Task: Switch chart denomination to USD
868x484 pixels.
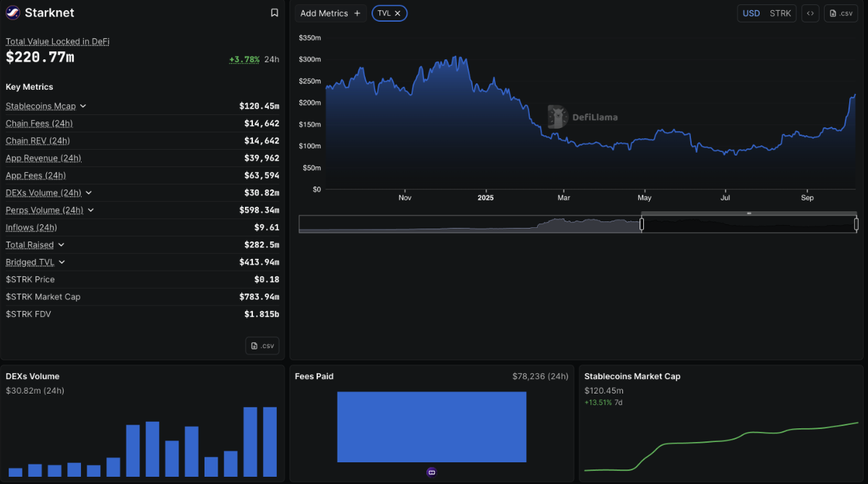Action: 752,13
